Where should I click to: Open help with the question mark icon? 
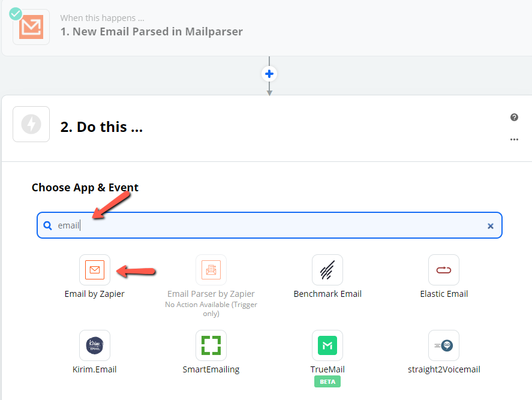(x=514, y=118)
